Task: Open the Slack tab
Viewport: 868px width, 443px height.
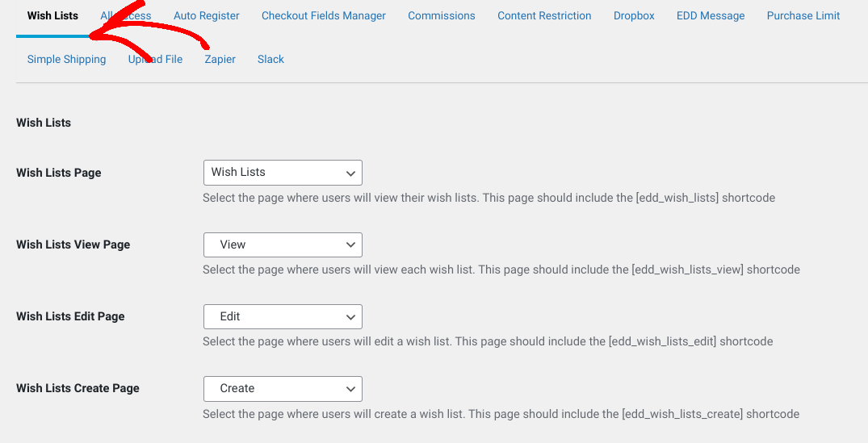Action: pos(270,59)
